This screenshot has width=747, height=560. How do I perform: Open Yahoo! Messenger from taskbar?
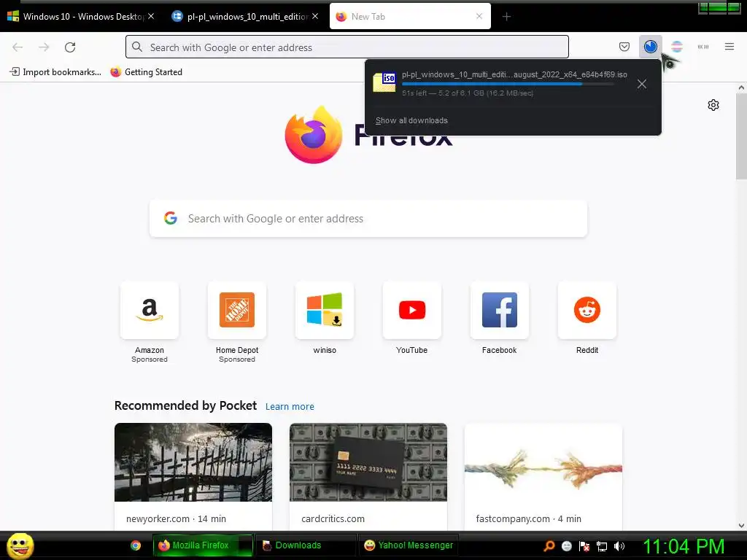click(x=409, y=545)
